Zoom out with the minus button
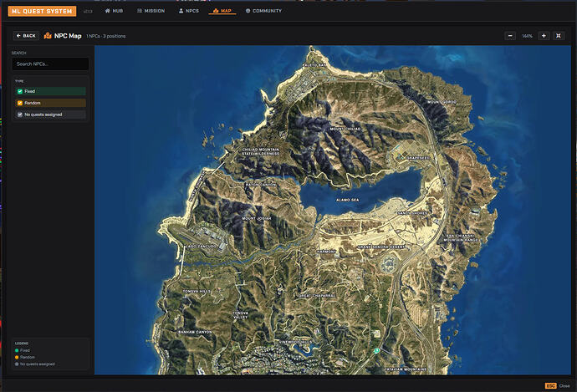577x392 pixels. (510, 36)
